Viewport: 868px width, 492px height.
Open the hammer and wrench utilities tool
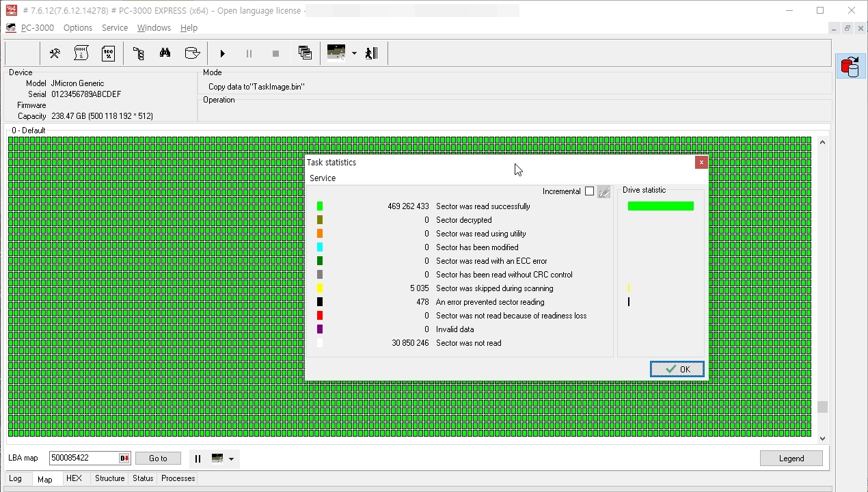55,53
